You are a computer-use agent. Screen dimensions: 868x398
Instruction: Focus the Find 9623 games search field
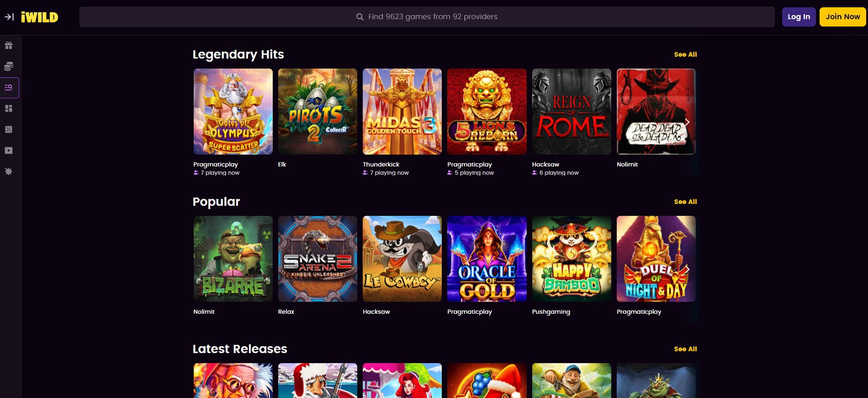(x=427, y=17)
